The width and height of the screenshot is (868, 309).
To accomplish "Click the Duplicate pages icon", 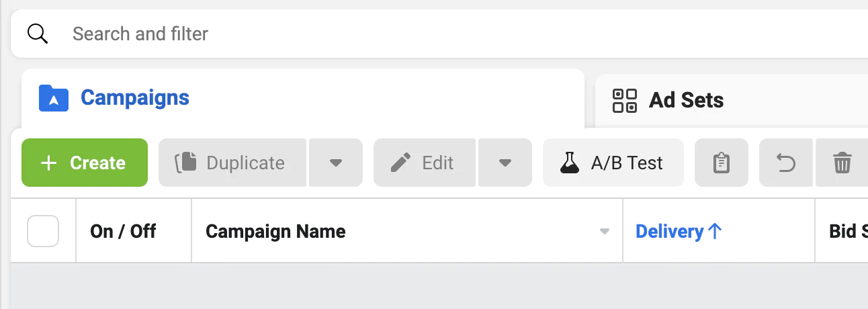I will pos(185,163).
